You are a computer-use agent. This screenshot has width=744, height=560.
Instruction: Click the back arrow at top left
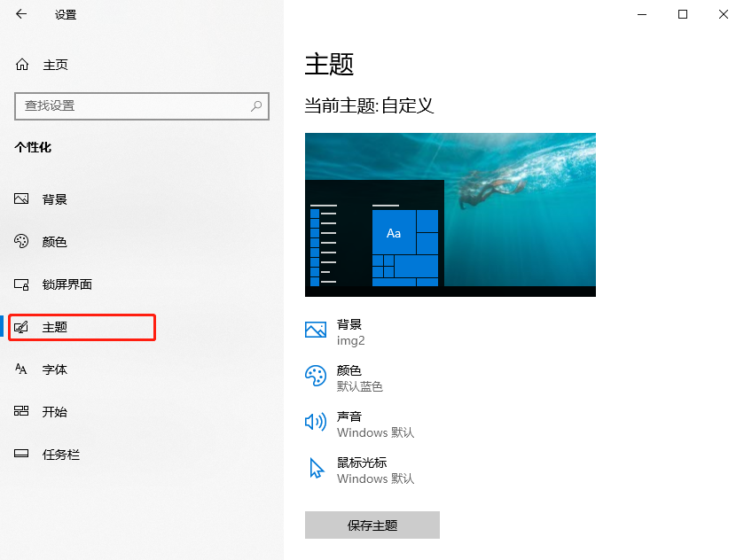20,14
